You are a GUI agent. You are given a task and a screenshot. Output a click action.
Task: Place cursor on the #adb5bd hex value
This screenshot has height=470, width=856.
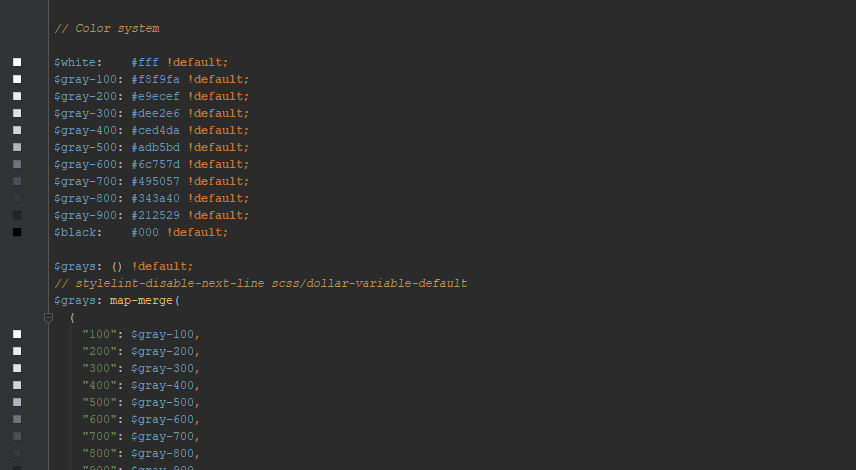(155, 147)
